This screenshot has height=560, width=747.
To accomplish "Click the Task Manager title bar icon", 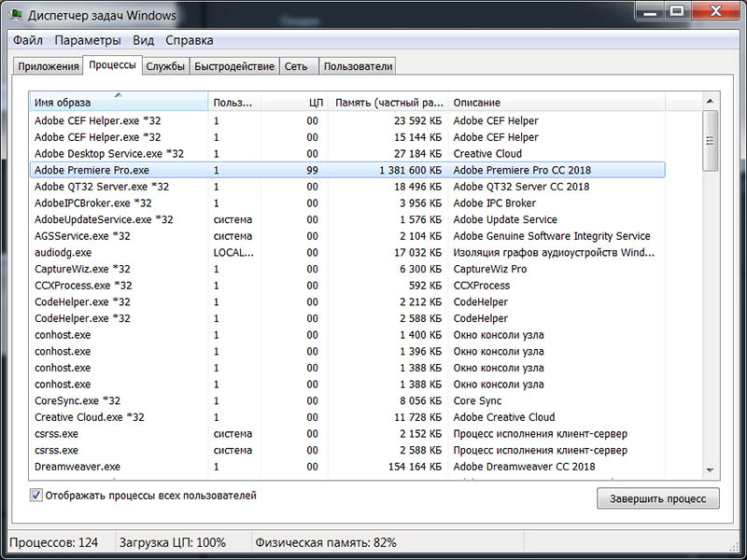I will pos(16,14).
